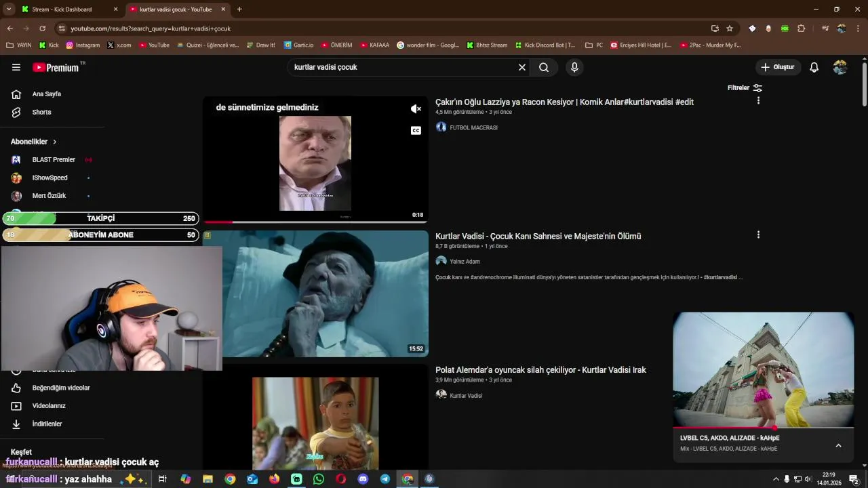
Task: Unmute the first video preview
Action: [x=416, y=109]
